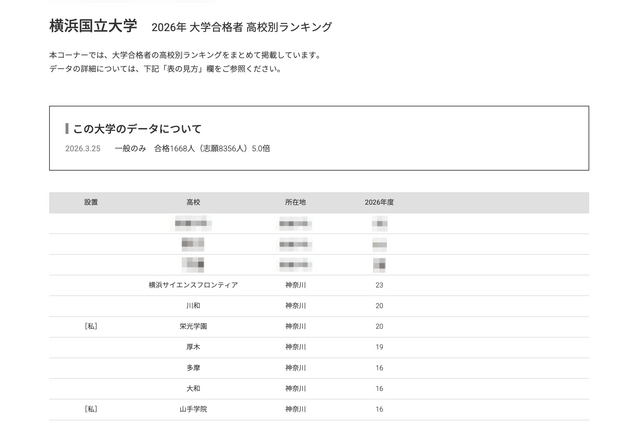Click the 神奈川 cell in the 厚木 row
The height and width of the screenshot is (426, 640).
tap(296, 347)
